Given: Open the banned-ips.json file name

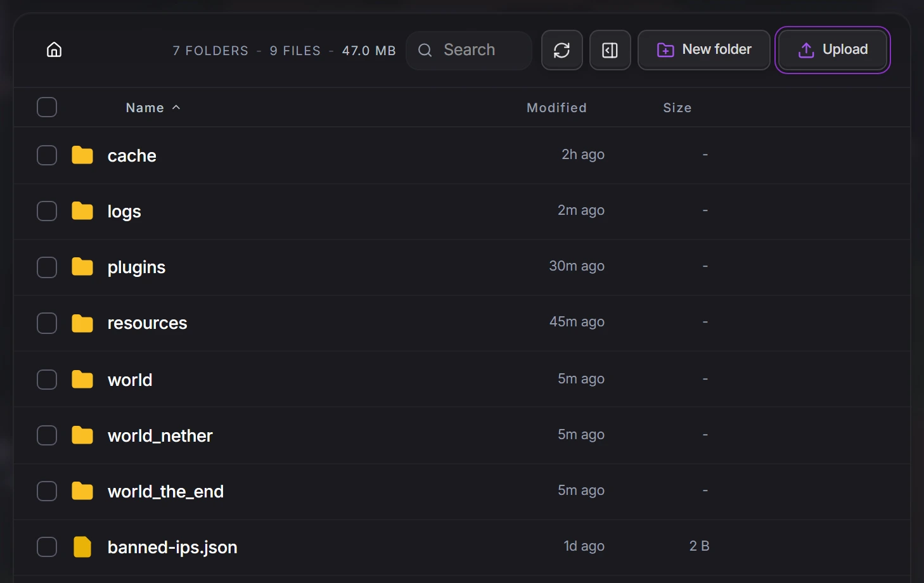Looking at the screenshot, I should (172, 548).
